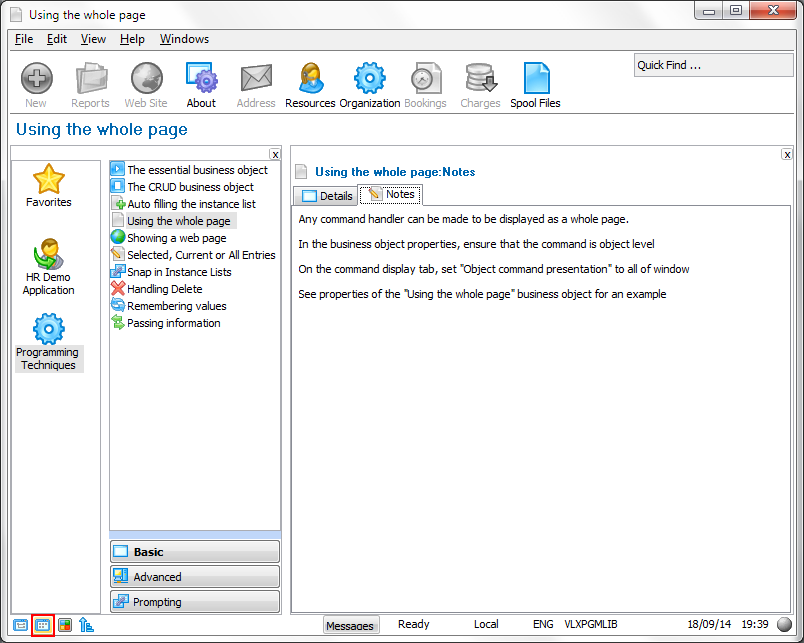804x643 pixels.
Task: Click the gray status indicator circle
Action: 785,625
